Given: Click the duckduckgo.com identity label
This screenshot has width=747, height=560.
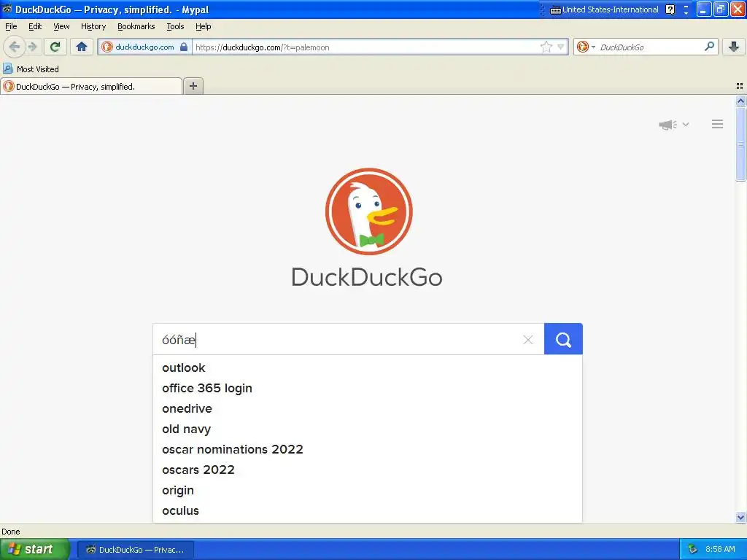Looking at the screenshot, I should pos(144,47).
